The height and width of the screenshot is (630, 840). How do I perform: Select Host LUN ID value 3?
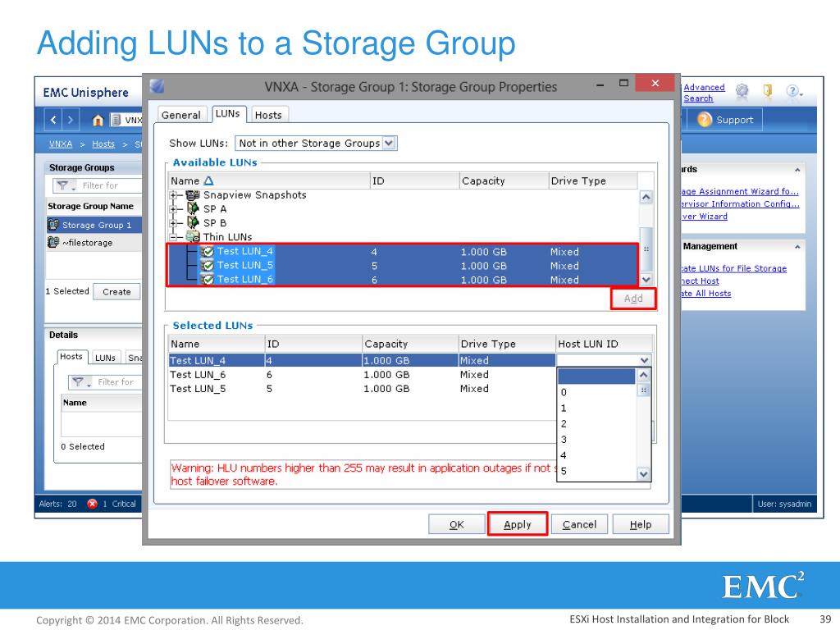(596, 440)
